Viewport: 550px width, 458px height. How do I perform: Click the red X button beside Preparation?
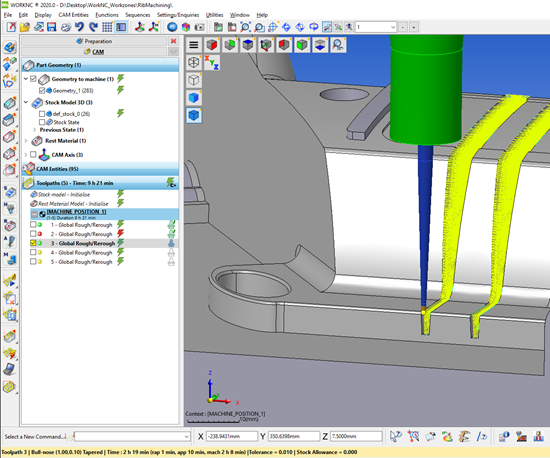(x=173, y=41)
